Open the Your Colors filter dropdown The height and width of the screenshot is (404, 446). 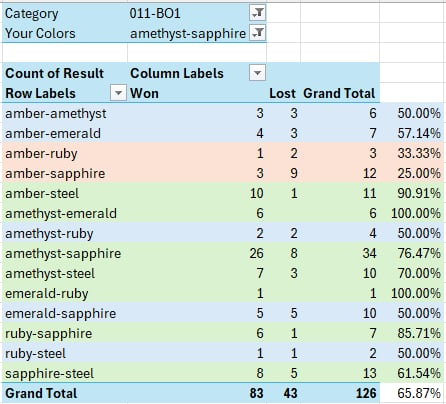[x=257, y=33]
